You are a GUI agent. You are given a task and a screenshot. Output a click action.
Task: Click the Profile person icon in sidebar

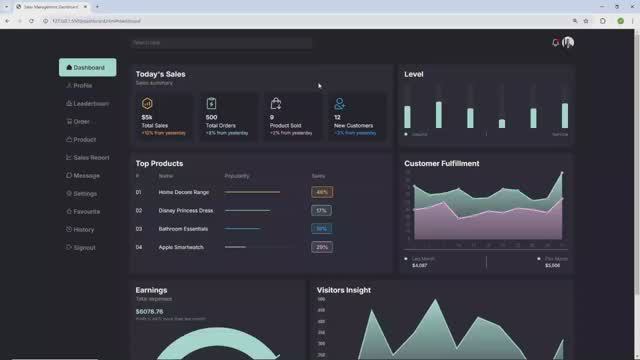[x=69, y=85]
